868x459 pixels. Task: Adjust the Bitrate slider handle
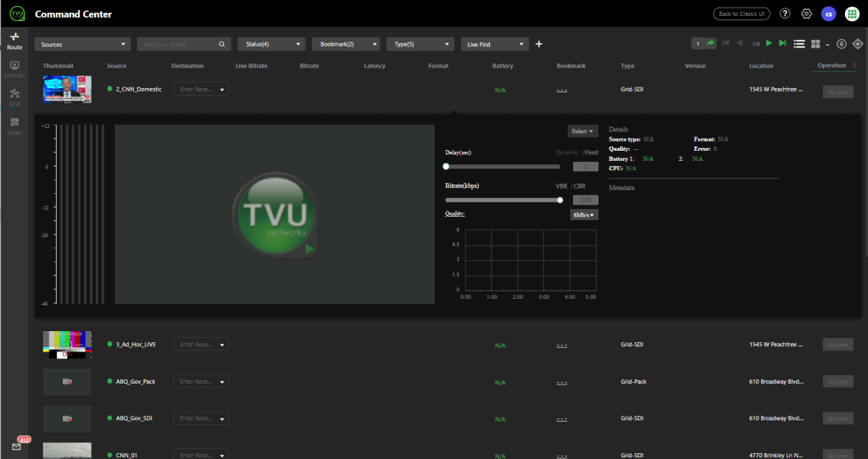pos(560,200)
